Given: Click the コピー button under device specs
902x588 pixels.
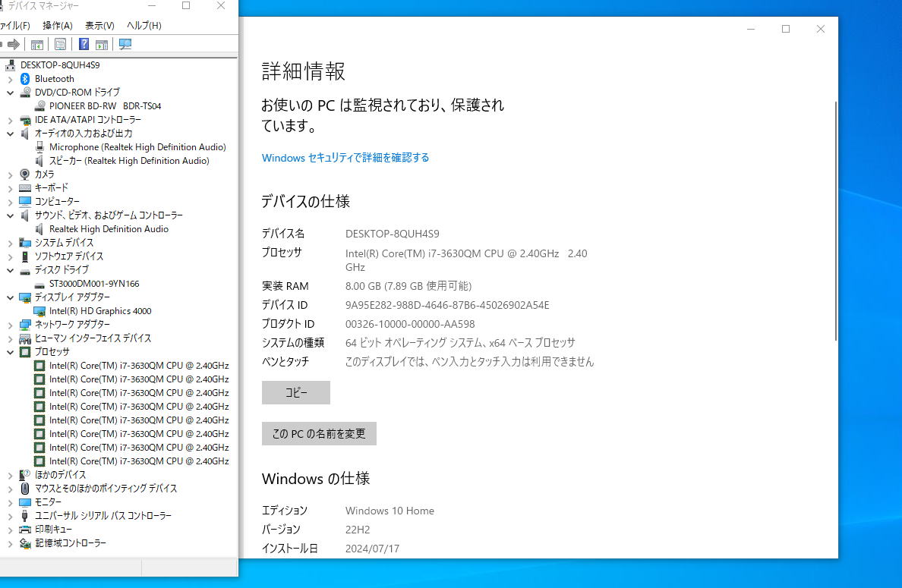Looking at the screenshot, I should coord(295,392).
